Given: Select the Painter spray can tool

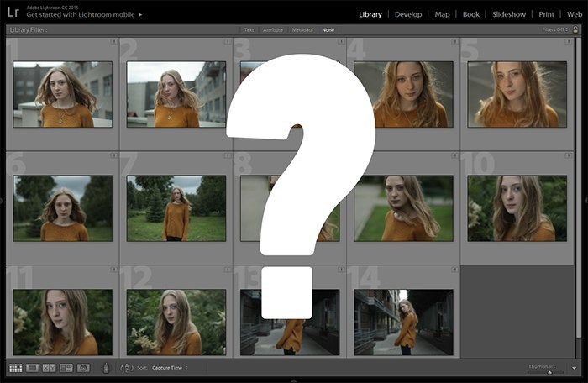Looking at the screenshot, I should pyautogui.click(x=106, y=368).
